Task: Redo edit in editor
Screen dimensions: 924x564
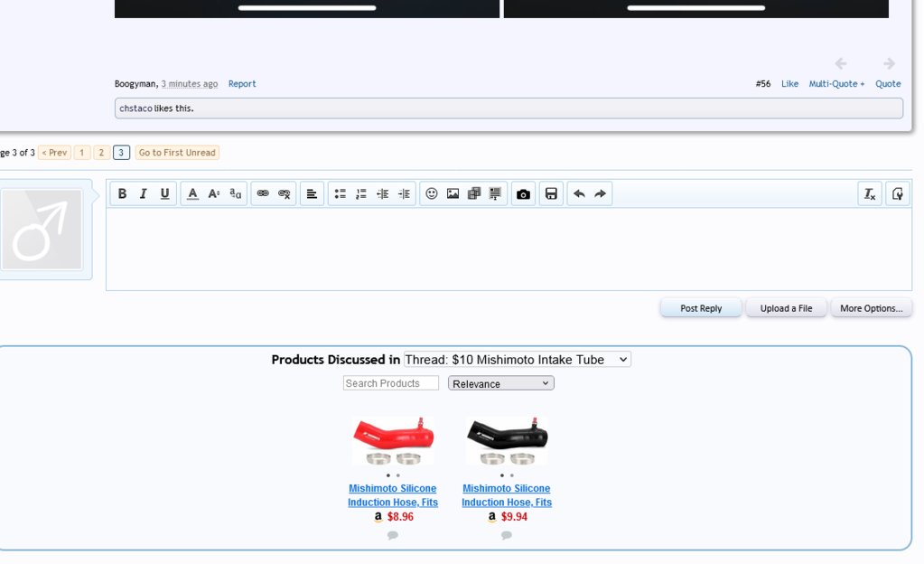Action: coord(600,193)
